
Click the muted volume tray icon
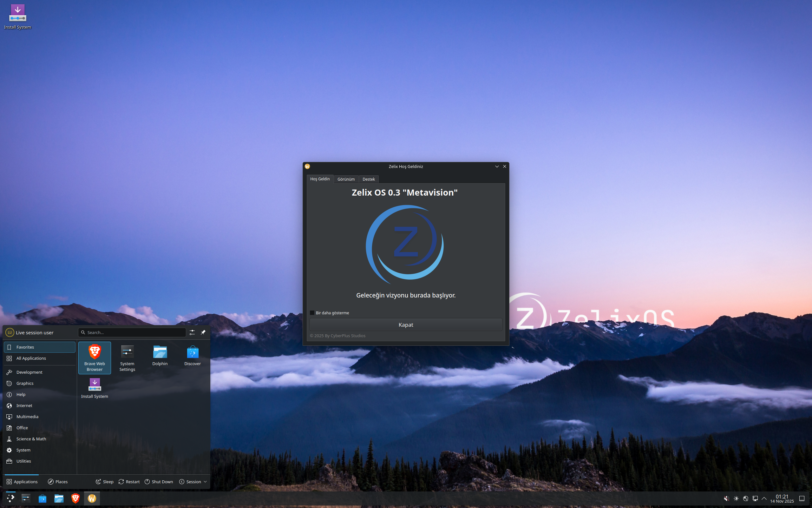726,498
